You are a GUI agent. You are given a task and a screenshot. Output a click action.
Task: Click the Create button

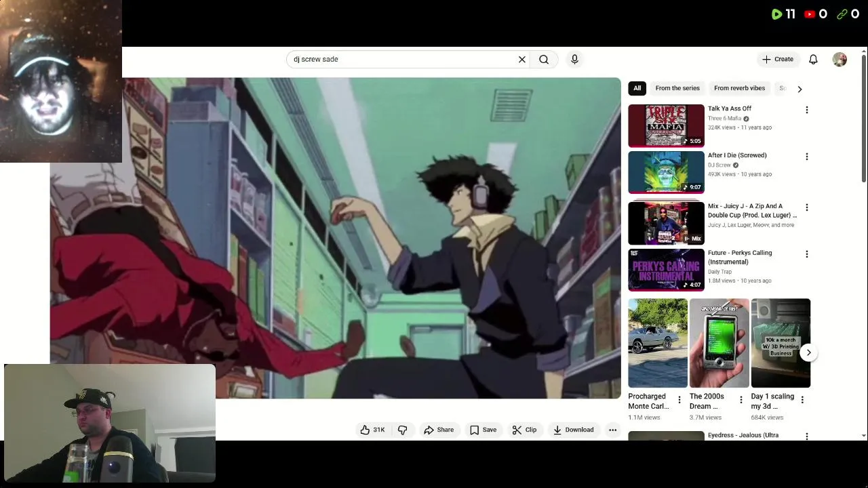[x=777, y=60]
